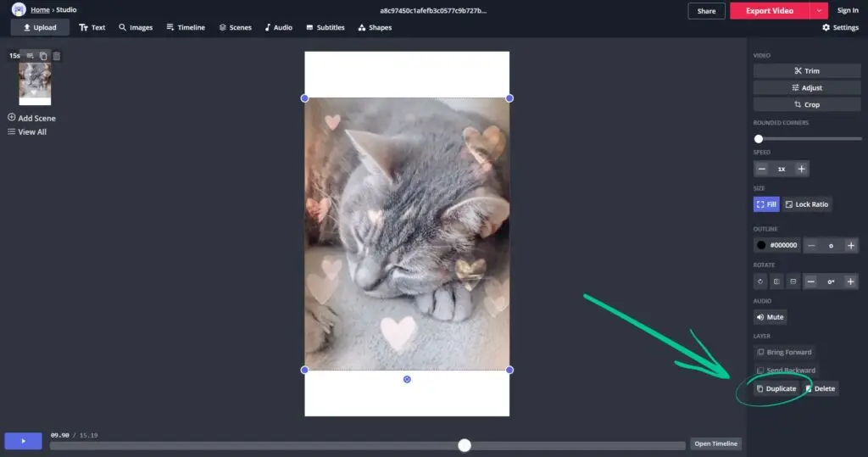Click the black outline color swatch
The width and height of the screenshot is (868, 457).
pos(761,245)
